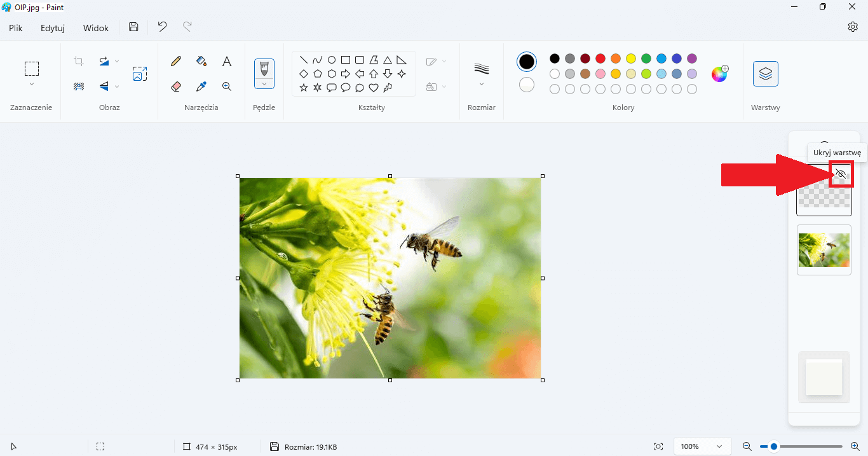868x456 pixels.
Task: Select the transparent top layer thumbnail
Action: point(824,189)
